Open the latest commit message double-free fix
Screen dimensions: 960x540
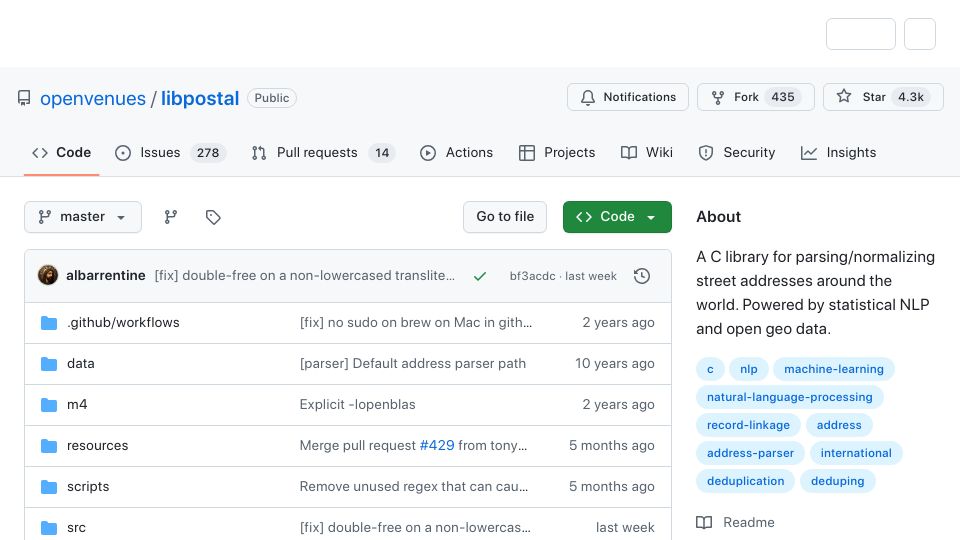coord(304,276)
